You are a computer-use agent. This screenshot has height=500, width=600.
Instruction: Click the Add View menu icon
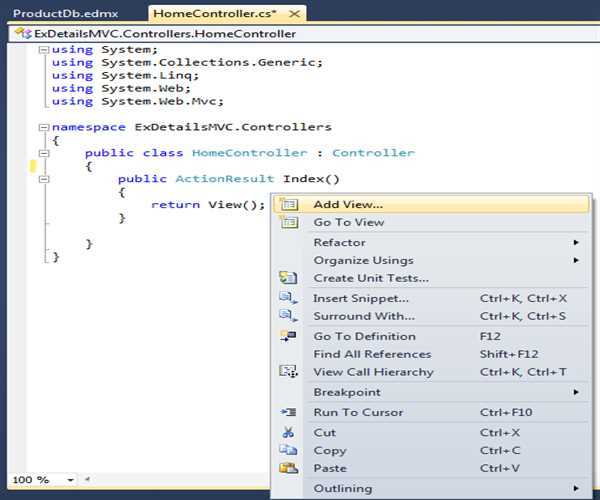289,204
